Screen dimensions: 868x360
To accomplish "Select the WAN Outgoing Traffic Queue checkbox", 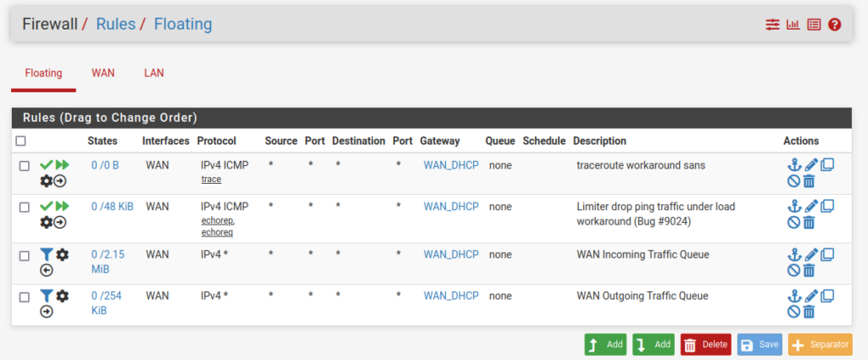I will [x=25, y=296].
